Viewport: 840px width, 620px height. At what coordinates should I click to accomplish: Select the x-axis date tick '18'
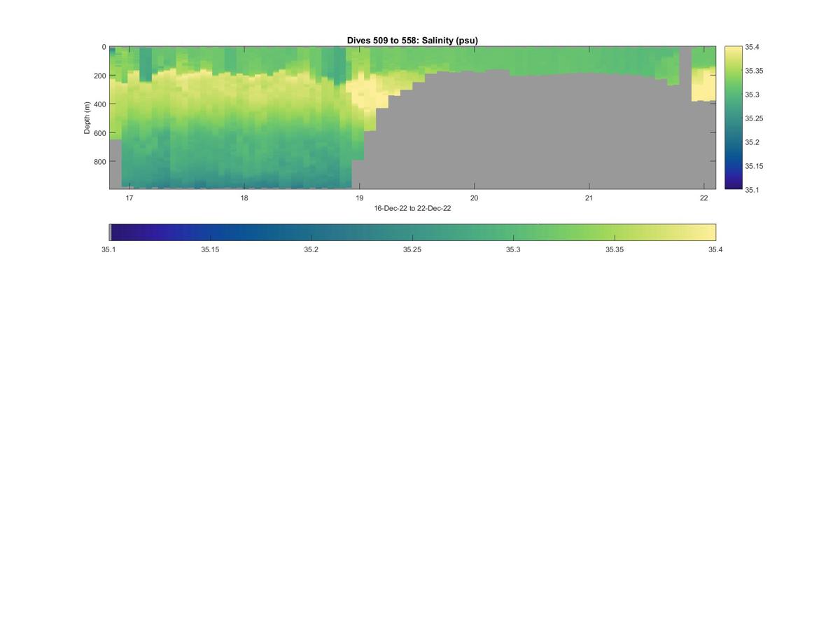(x=244, y=198)
